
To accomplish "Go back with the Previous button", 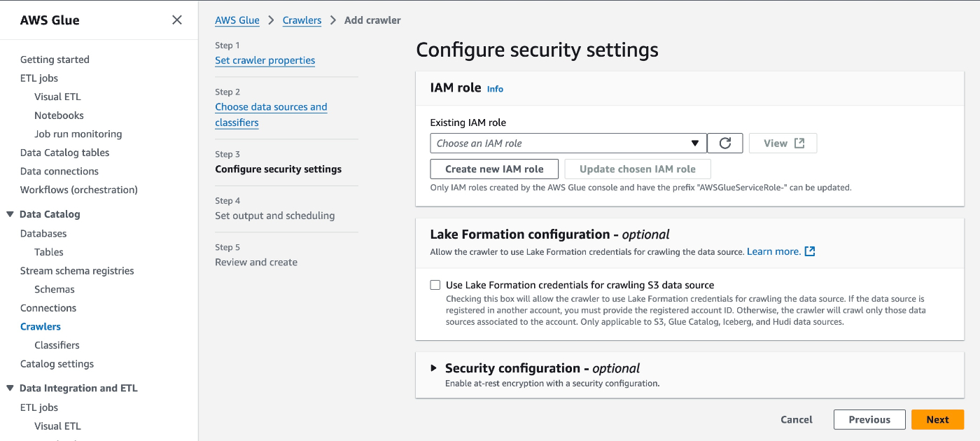I will (x=869, y=419).
